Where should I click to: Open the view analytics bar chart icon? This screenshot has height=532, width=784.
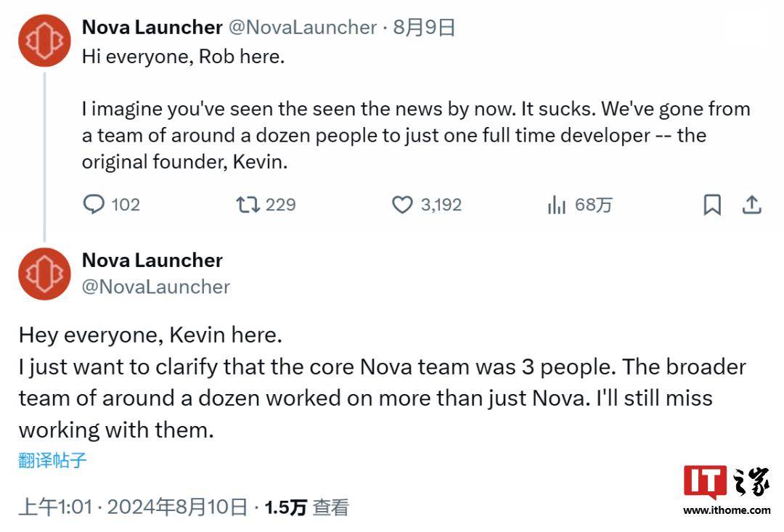557,205
